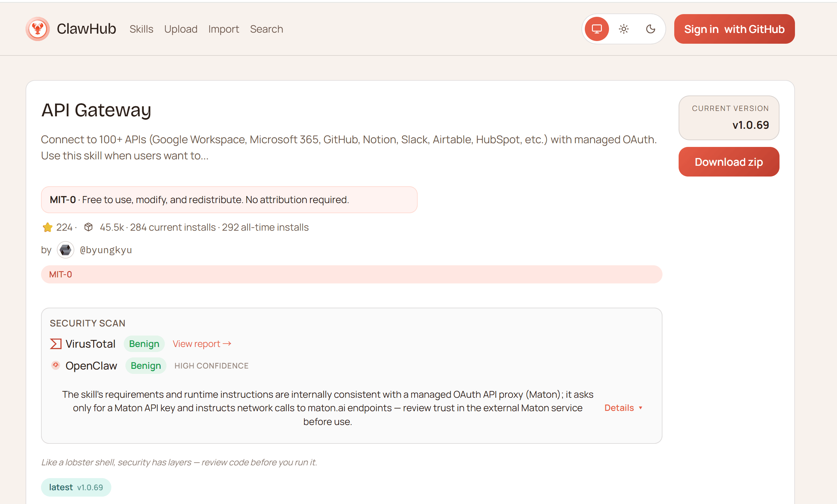Download the skill zip file
837x504 pixels.
729,162
